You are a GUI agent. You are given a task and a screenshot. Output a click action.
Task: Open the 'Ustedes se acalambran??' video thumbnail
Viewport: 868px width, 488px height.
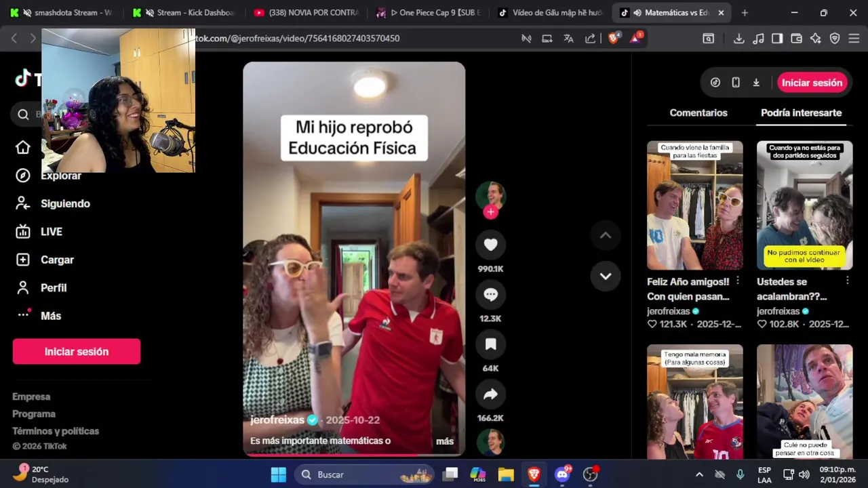pos(804,205)
